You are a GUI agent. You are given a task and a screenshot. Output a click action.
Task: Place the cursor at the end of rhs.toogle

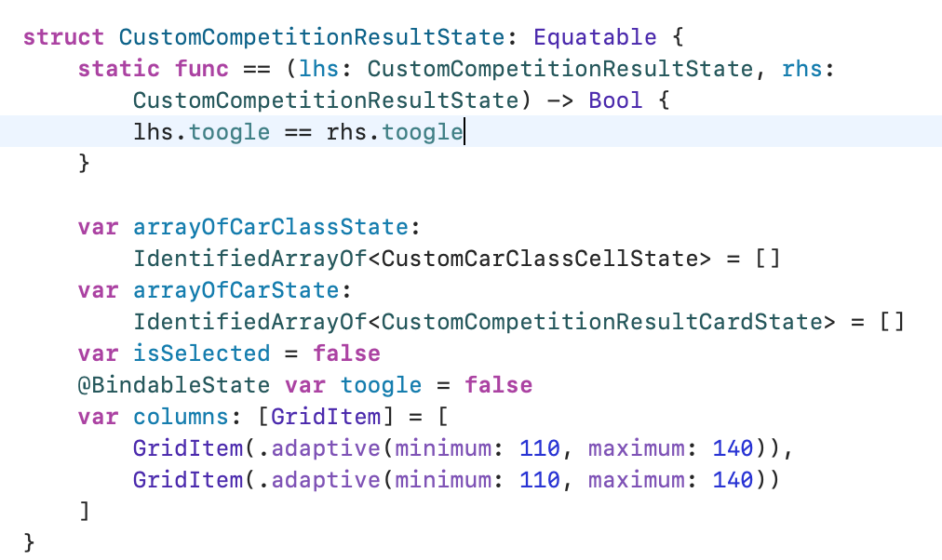tap(464, 132)
